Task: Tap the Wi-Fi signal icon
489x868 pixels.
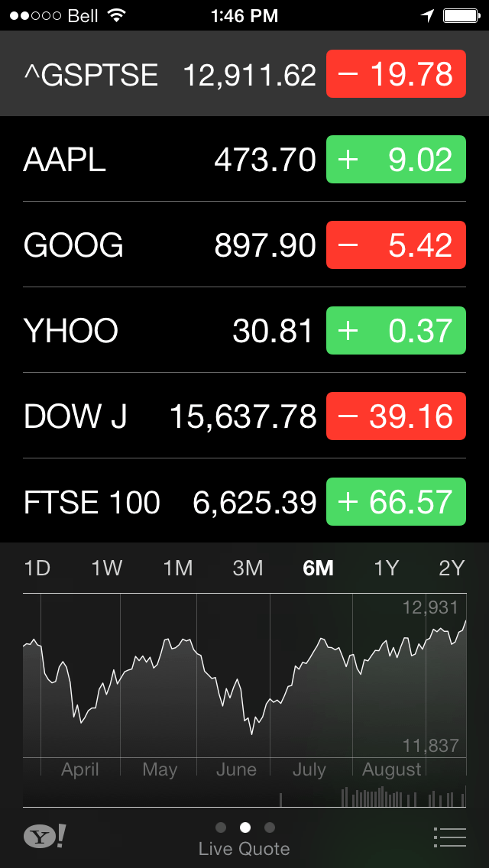Action: tap(116, 15)
